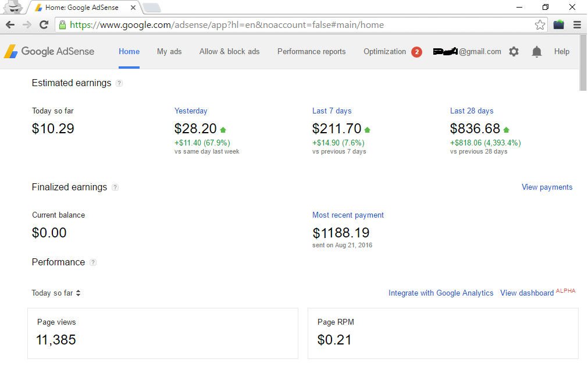Open the gmail.com account menu

point(467,51)
